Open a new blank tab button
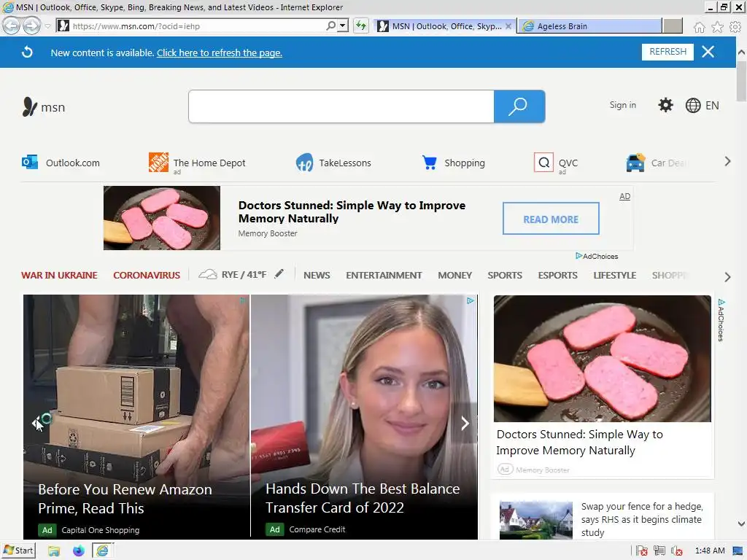The height and width of the screenshot is (560, 747). 673,26
